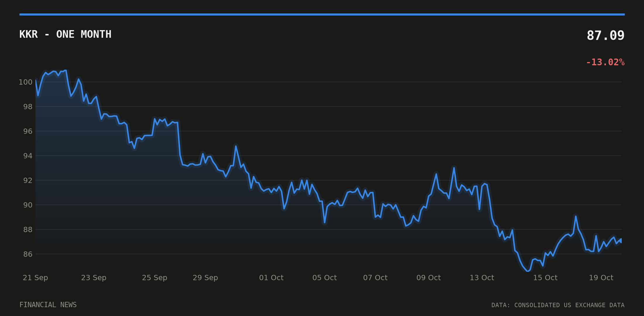
Task: Select the 01 Oct date label
Action: coord(271,278)
